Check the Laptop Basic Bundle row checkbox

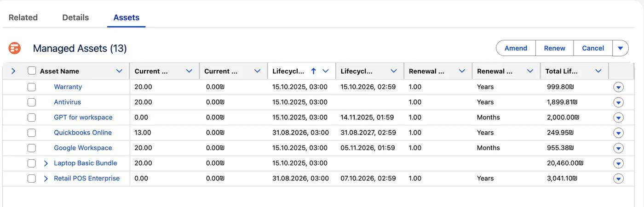(31, 163)
